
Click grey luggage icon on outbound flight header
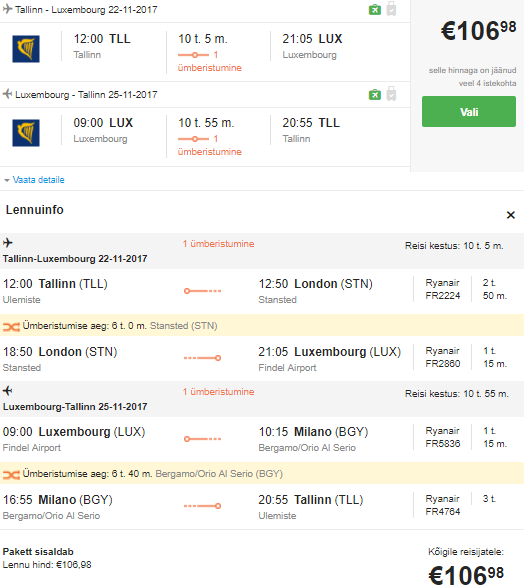coord(391,9)
